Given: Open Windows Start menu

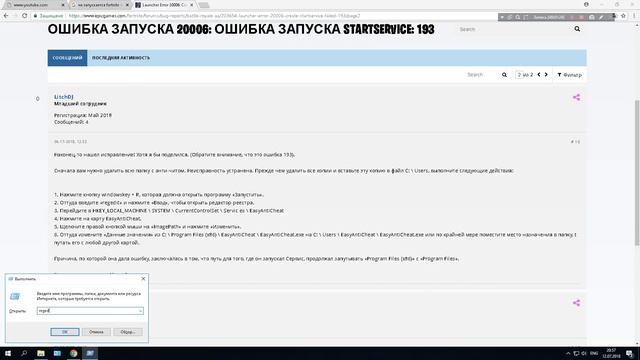Looking at the screenshot, I should (8, 353).
